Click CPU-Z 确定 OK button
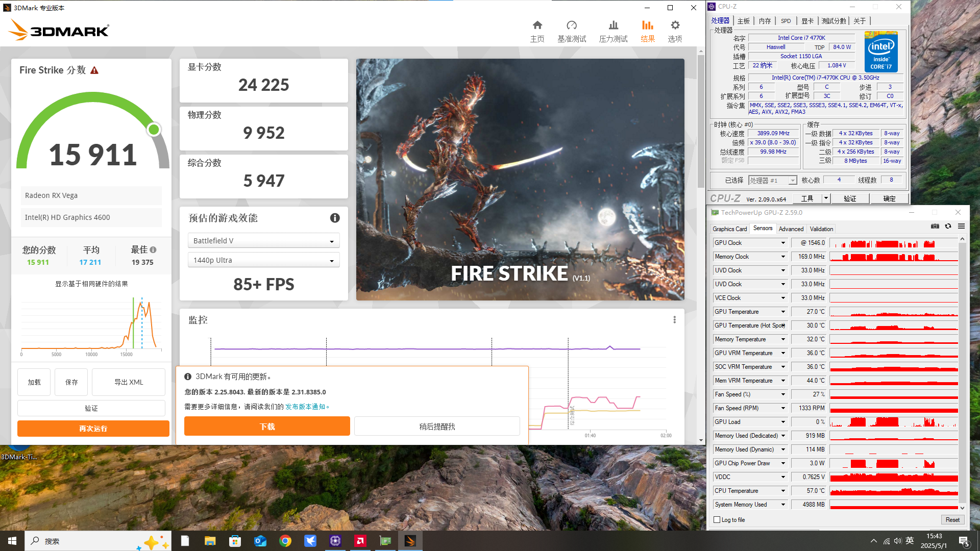 [889, 198]
